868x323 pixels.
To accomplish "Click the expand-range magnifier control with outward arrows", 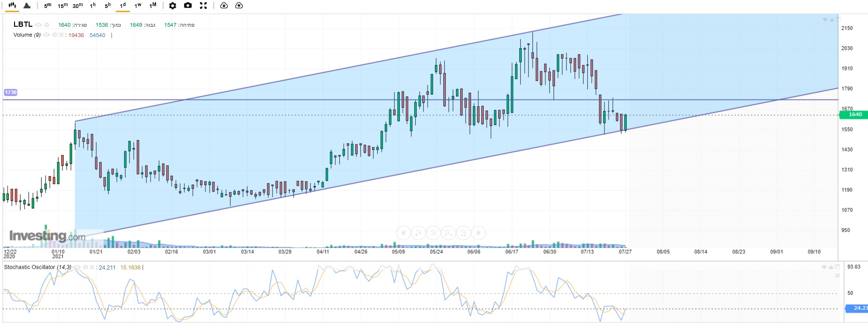I will pos(449,233).
